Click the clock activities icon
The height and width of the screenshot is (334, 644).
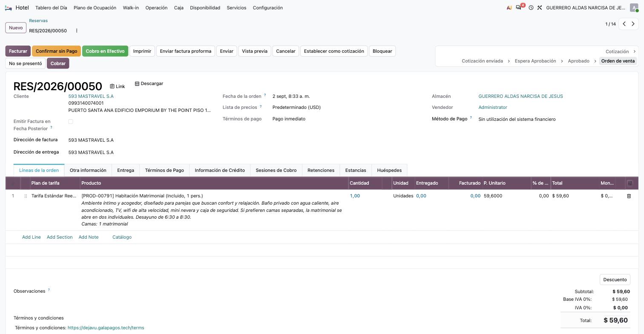pyautogui.click(x=531, y=8)
